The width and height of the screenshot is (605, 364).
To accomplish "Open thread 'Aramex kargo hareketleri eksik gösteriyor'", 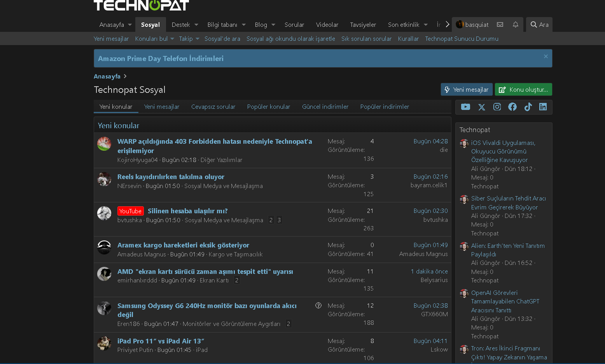I will coord(183,245).
